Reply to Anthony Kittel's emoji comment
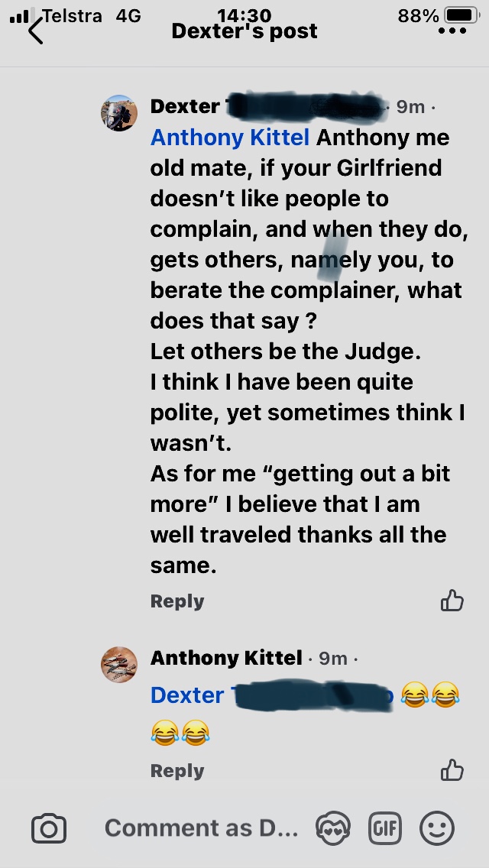 point(177,770)
